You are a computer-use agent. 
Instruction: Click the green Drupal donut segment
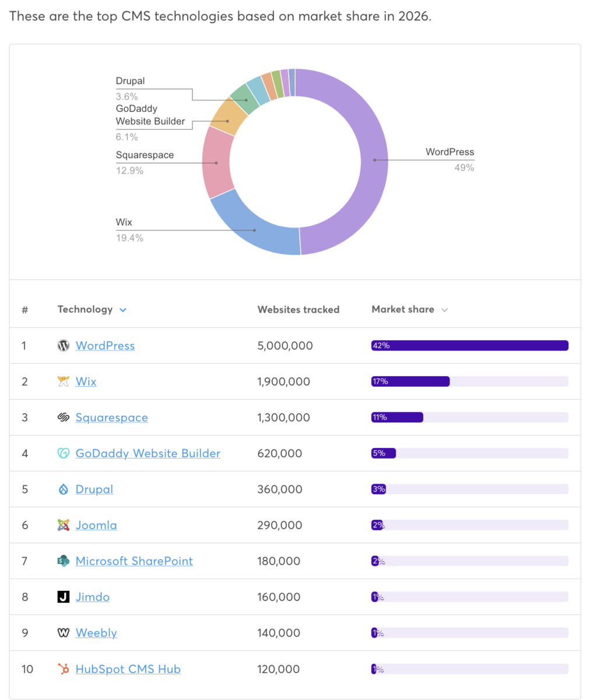point(246,99)
